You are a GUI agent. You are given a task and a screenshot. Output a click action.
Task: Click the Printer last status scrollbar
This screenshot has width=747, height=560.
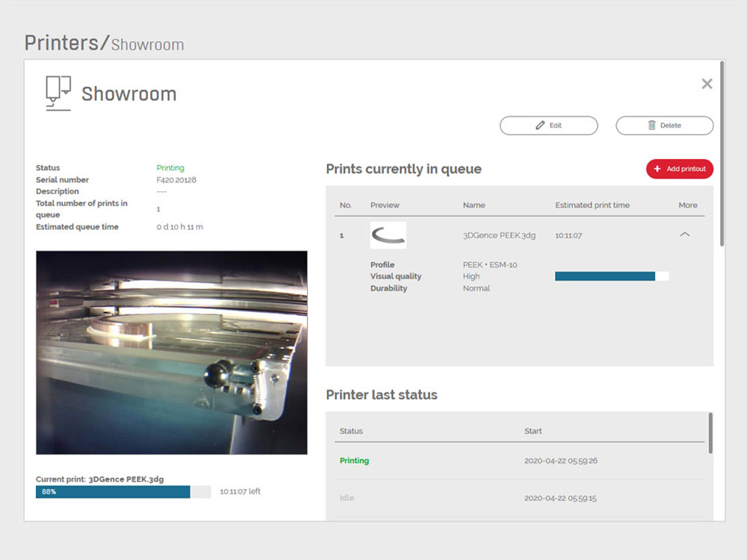710,432
